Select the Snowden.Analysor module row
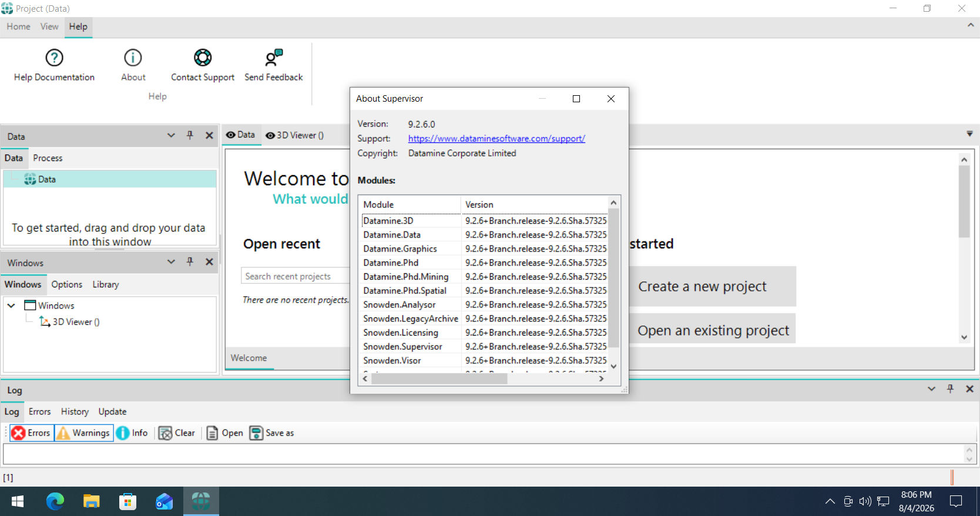The height and width of the screenshot is (516, 980). click(x=484, y=304)
